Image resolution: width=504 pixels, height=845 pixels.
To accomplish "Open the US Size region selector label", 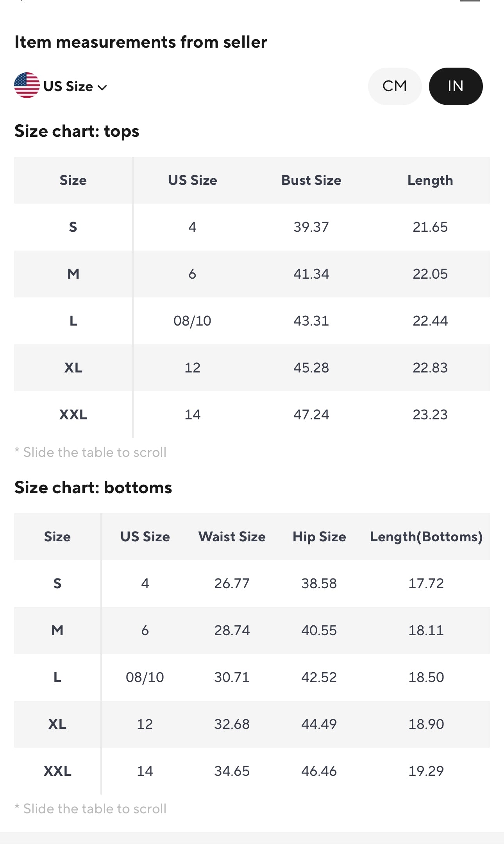I will tap(68, 86).
